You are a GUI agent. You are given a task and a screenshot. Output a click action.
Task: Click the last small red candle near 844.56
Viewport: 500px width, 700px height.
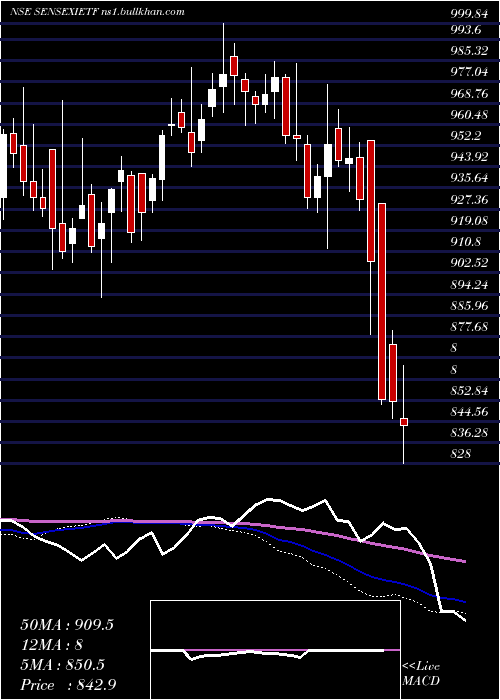pos(404,422)
